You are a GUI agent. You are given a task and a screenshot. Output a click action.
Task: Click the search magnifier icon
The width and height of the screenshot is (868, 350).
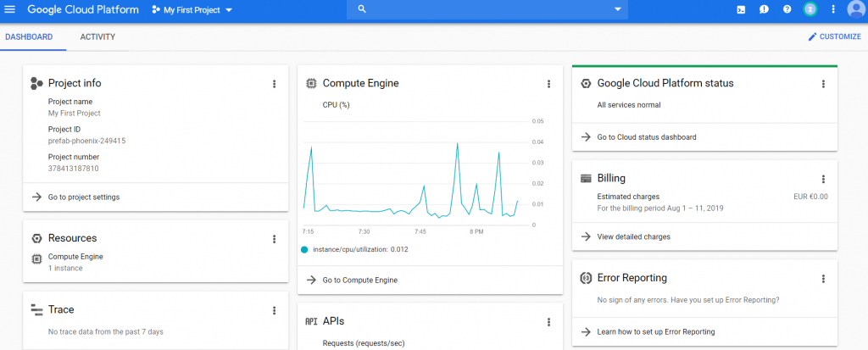[362, 9]
